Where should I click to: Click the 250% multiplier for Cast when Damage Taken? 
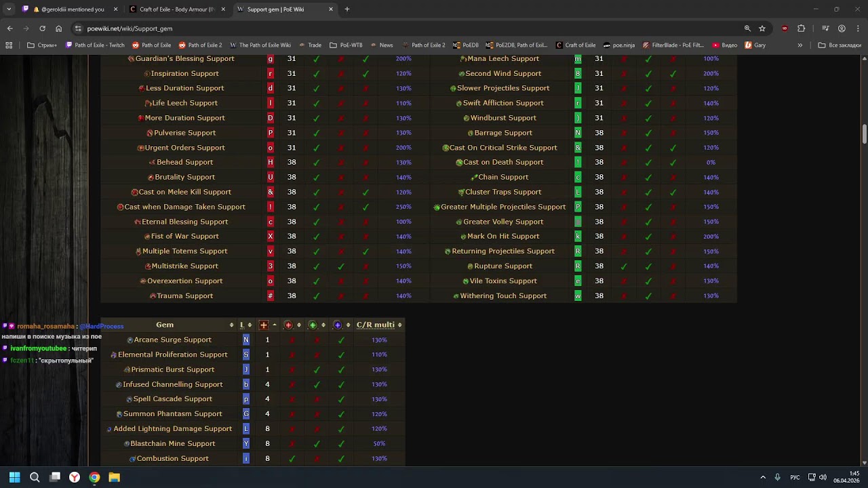point(403,207)
